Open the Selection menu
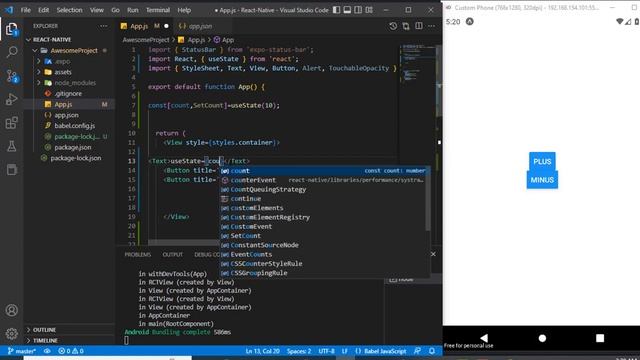640x360 pixels. click(x=69, y=10)
